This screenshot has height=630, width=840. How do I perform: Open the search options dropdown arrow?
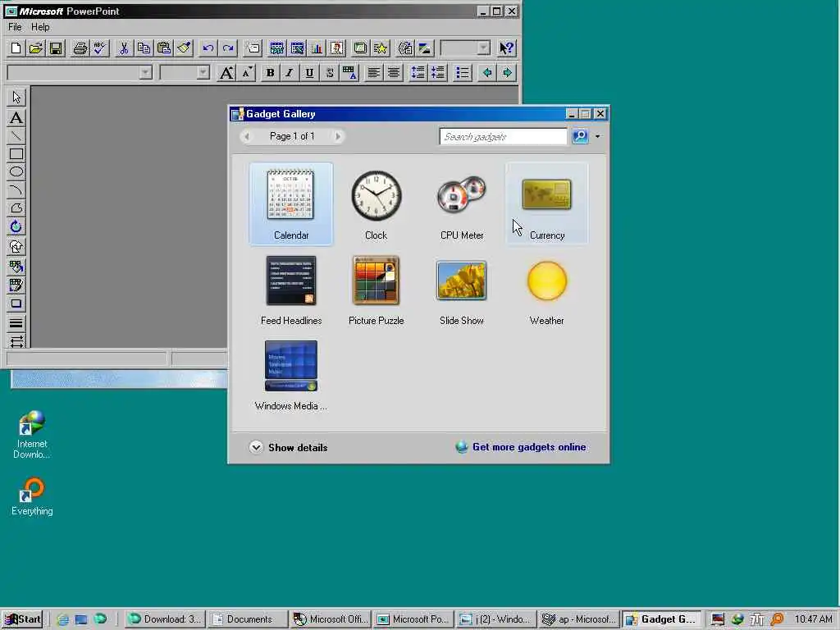(x=598, y=137)
